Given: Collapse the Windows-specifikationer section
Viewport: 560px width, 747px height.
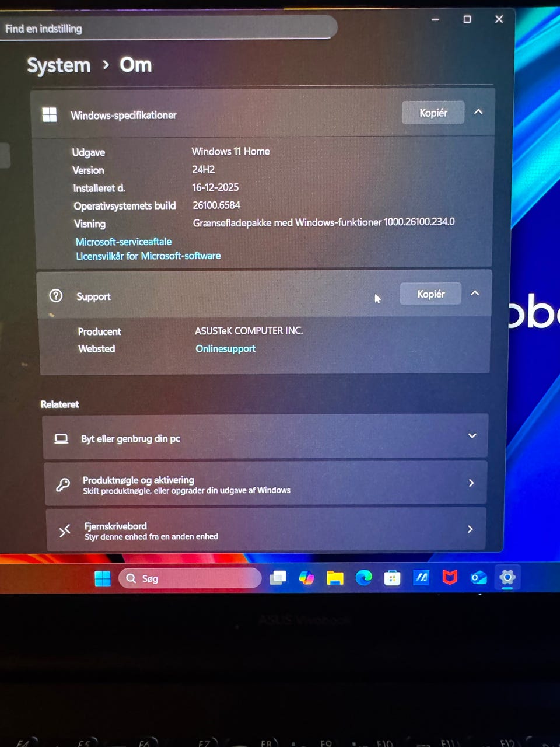Looking at the screenshot, I should 478,111.
